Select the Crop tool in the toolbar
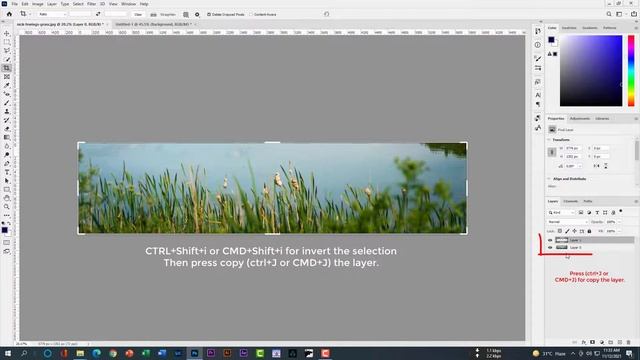The image size is (640, 360). (7, 68)
